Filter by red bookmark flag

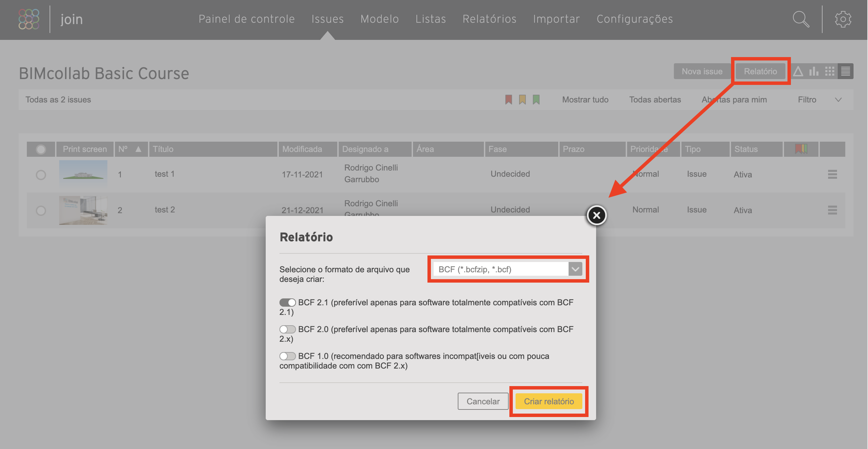(x=508, y=100)
